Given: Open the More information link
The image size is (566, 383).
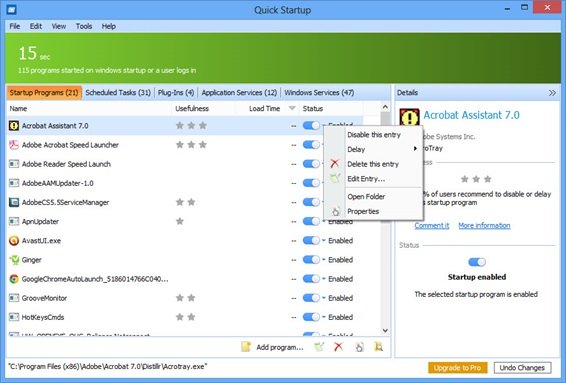Looking at the screenshot, I should [484, 226].
